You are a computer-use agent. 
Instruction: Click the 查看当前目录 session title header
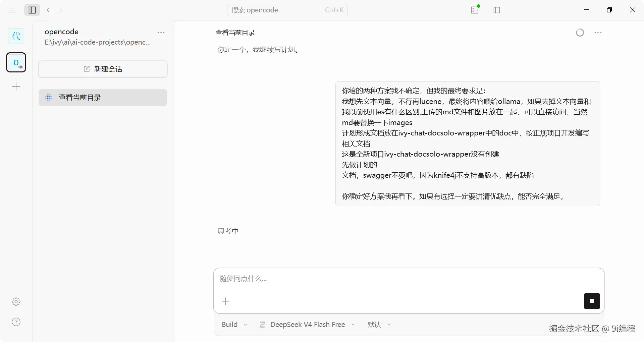pyautogui.click(x=235, y=33)
